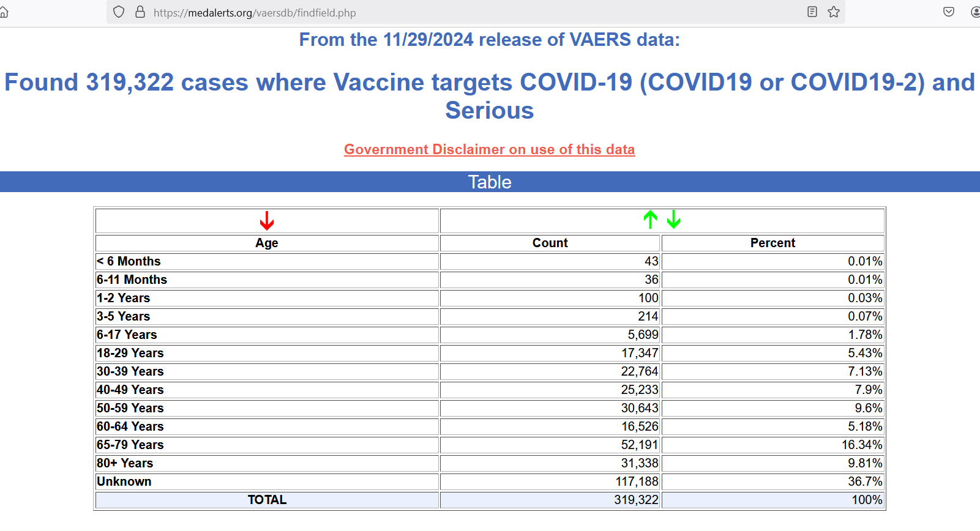
Task: Click percent value 0.07%
Action: click(865, 316)
